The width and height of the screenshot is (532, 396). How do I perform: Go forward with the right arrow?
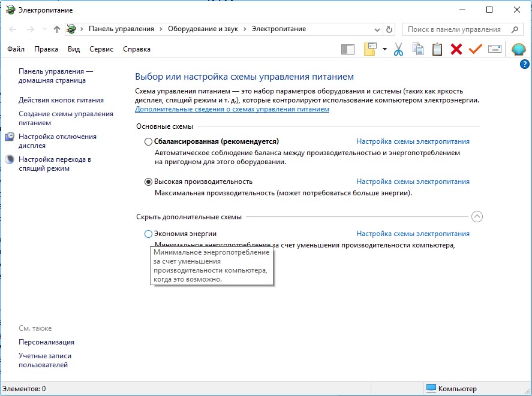[30, 29]
